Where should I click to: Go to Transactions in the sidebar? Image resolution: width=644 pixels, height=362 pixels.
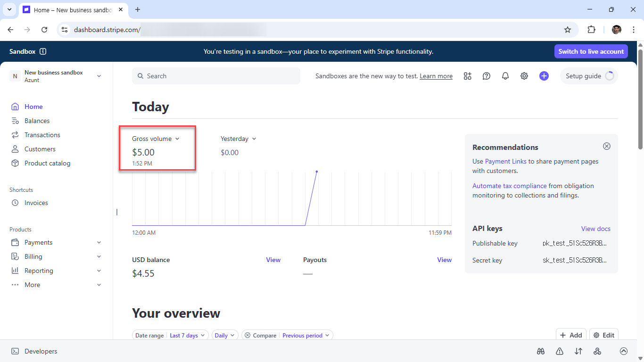(42, 135)
